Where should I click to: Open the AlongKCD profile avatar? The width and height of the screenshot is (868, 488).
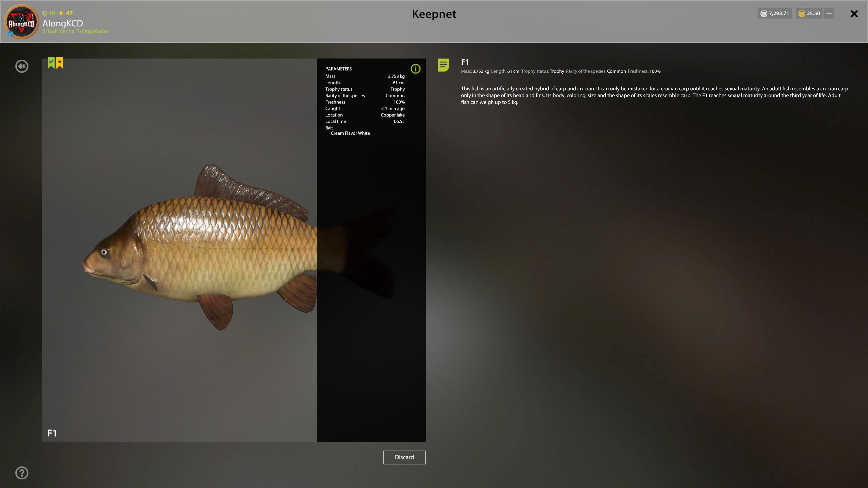(x=21, y=21)
